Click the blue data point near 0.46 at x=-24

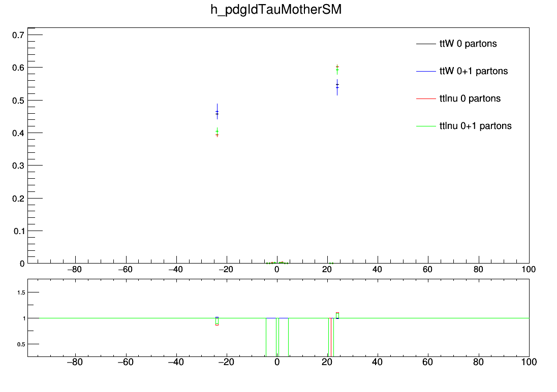click(x=217, y=112)
